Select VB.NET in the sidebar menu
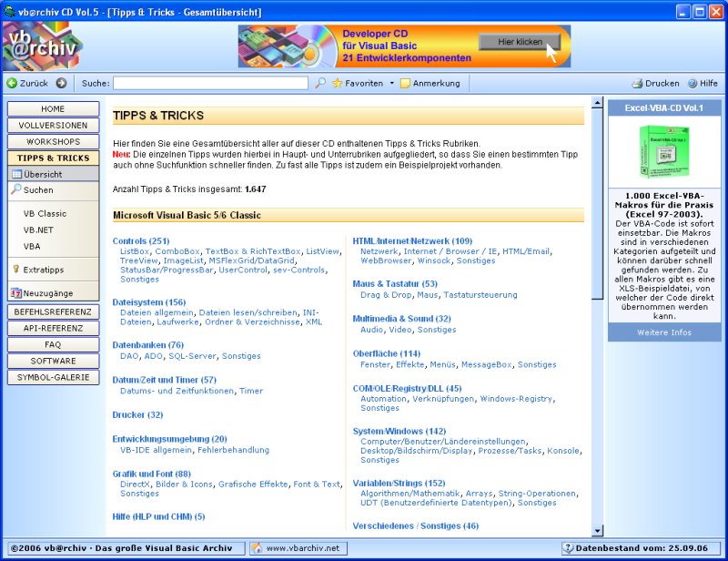Viewport: 728px width, 561px height. coord(38,230)
